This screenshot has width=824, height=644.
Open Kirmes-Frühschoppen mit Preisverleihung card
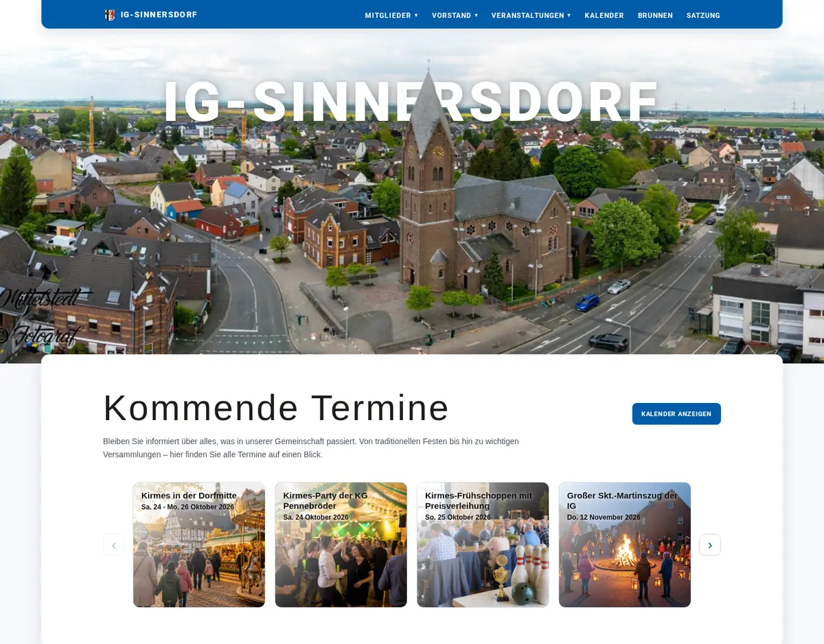coord(483,545)
